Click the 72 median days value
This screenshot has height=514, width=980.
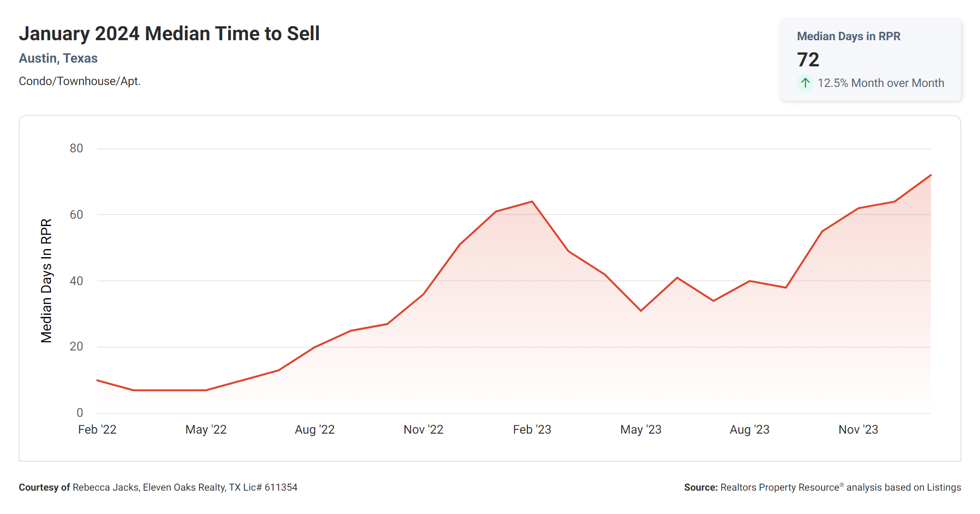[808, 60]
